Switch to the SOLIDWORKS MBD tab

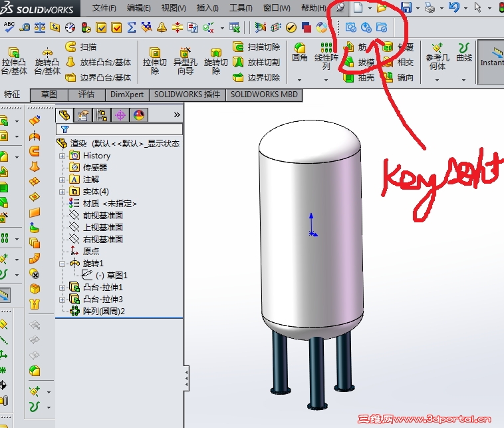(x=264, y=95)
